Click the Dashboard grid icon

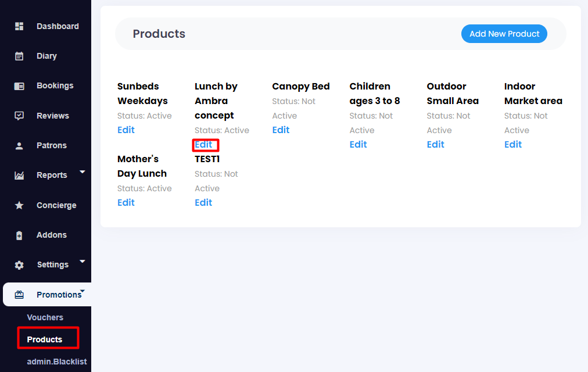point(19,26)
